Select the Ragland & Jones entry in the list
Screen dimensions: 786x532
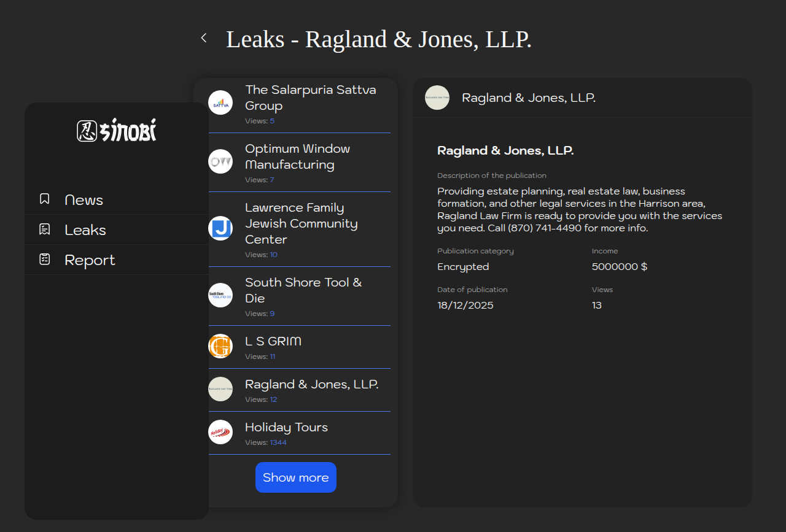[x=311, y=385]
